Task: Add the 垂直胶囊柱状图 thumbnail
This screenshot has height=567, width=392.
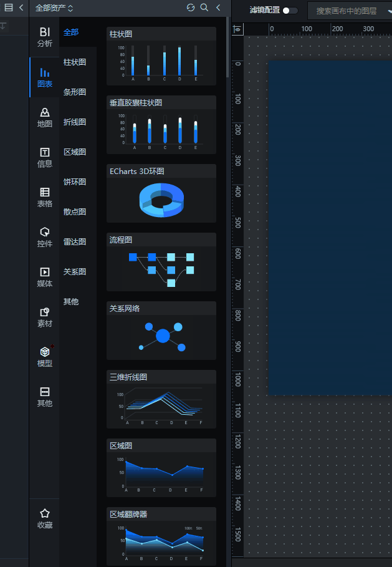Action: 161,125
